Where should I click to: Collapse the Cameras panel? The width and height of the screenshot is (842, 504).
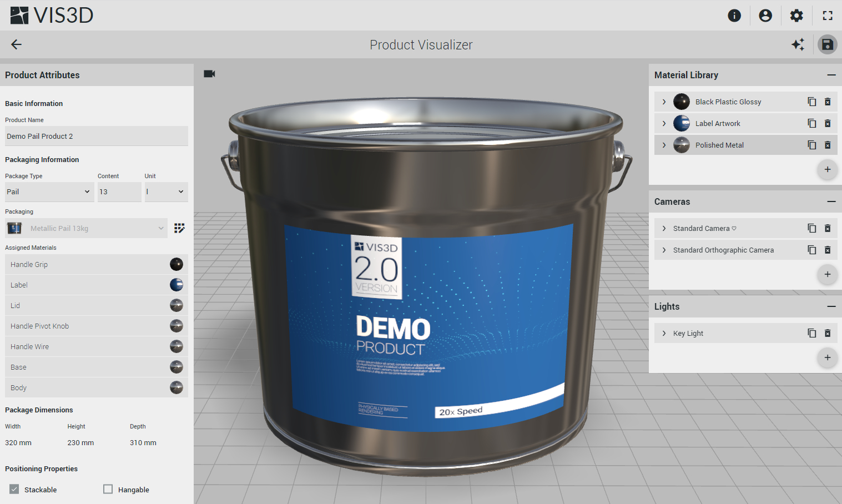pyautogui.click(x=831, y=201)
